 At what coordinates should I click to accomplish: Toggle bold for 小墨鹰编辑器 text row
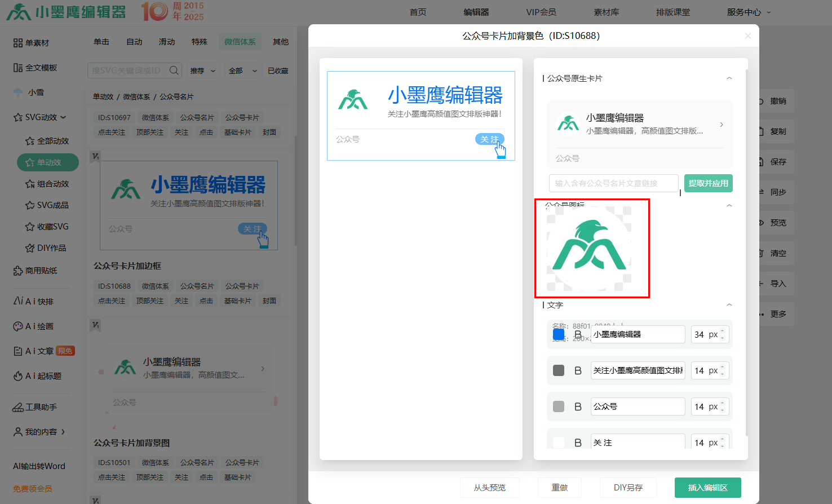[578, 334]
